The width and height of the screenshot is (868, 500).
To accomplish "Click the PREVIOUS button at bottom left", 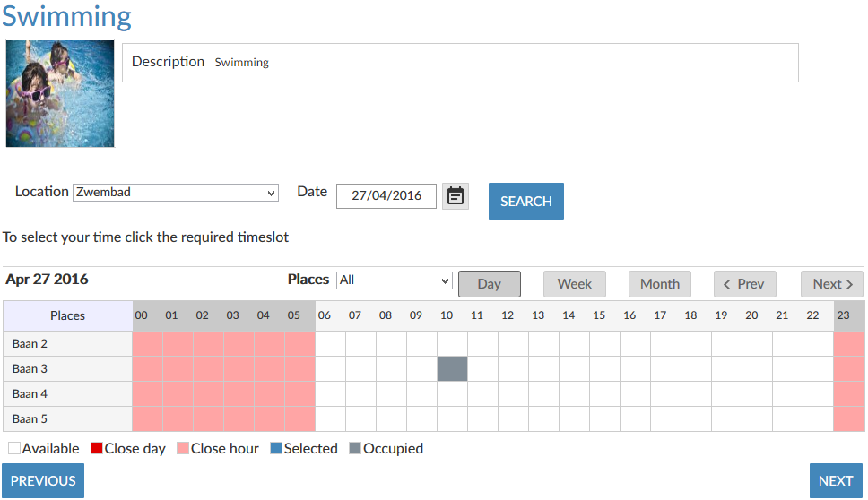I will 43,481.
